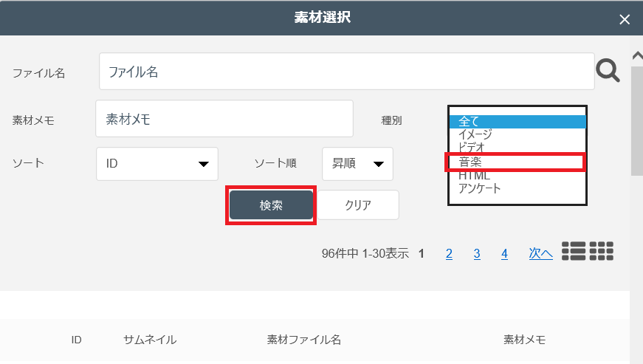Jump to results page 4
Viewport: 643px width, 364px height.
504,253
